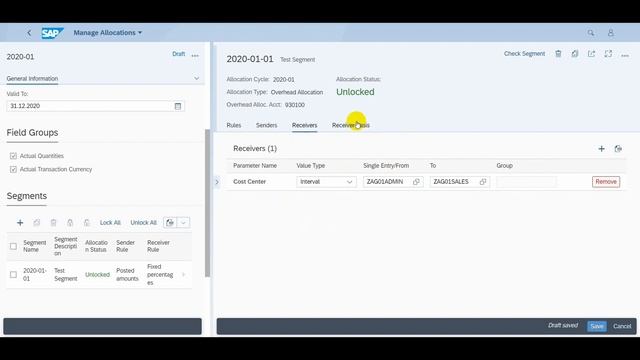Click the Draft link
The image size is (640, 360).
click(x=178, y=54)
